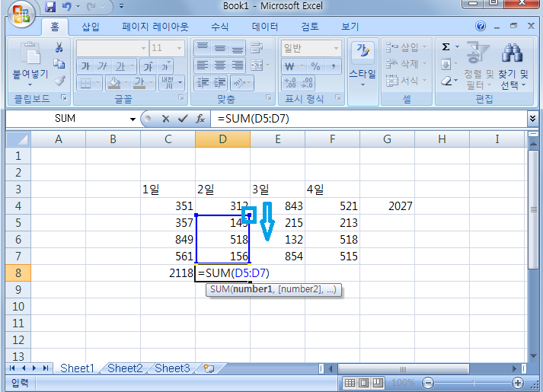The height and width of the screenshot is (392, 543).
Task: Switch to Page Layout view
Action: (363, 383)
